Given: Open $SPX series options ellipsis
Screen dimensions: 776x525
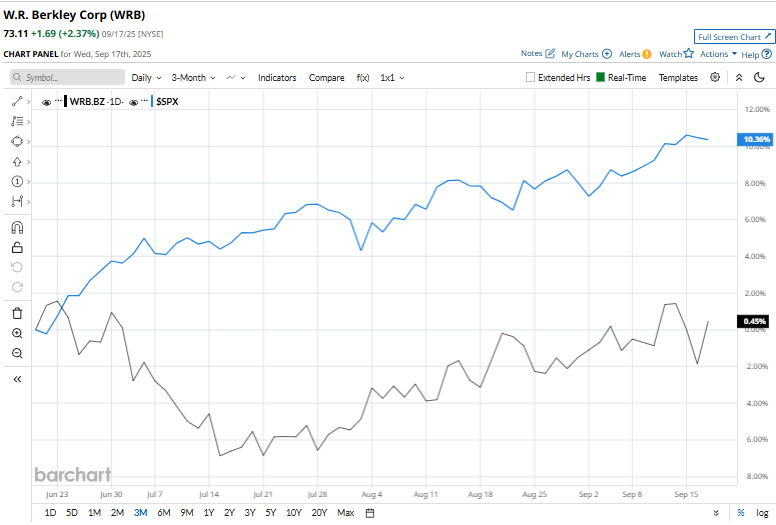Looking at the screenshot, I should tap(145, 100).
